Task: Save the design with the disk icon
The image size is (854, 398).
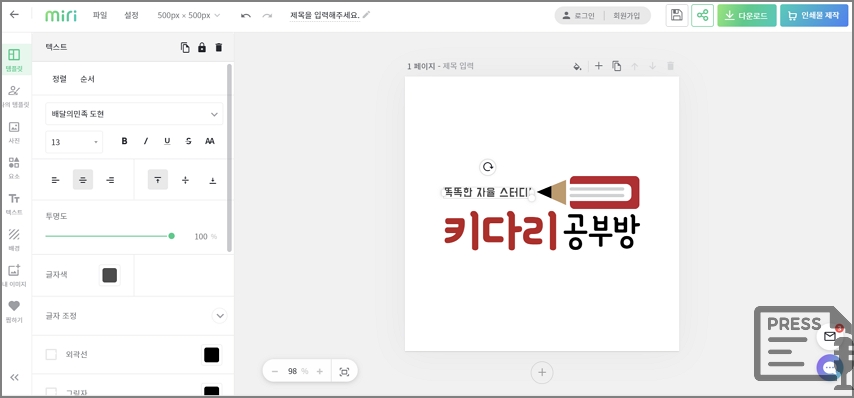Action: pyautogui.click(x=677, y=15)
